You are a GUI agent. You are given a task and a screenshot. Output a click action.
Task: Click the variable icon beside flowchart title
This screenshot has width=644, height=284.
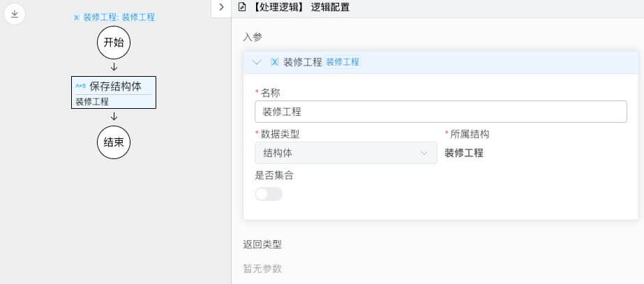[76, 17]
